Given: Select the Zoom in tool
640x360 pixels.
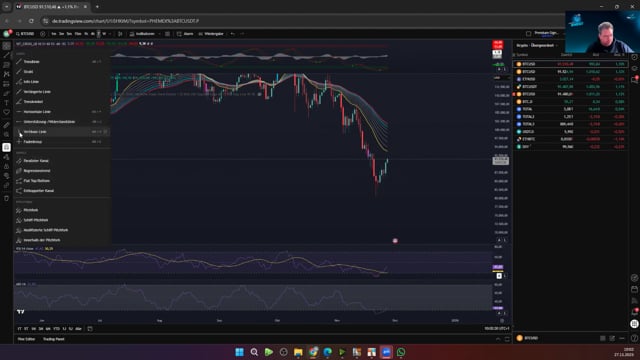Looking at the screenshot, I should click(x=7, y=135).
